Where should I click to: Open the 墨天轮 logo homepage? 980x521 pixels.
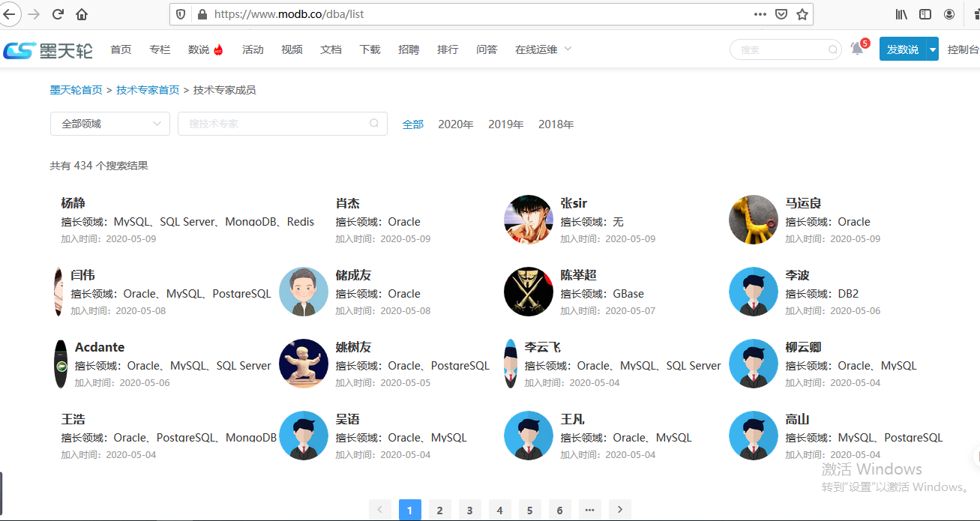coord(48,50)
